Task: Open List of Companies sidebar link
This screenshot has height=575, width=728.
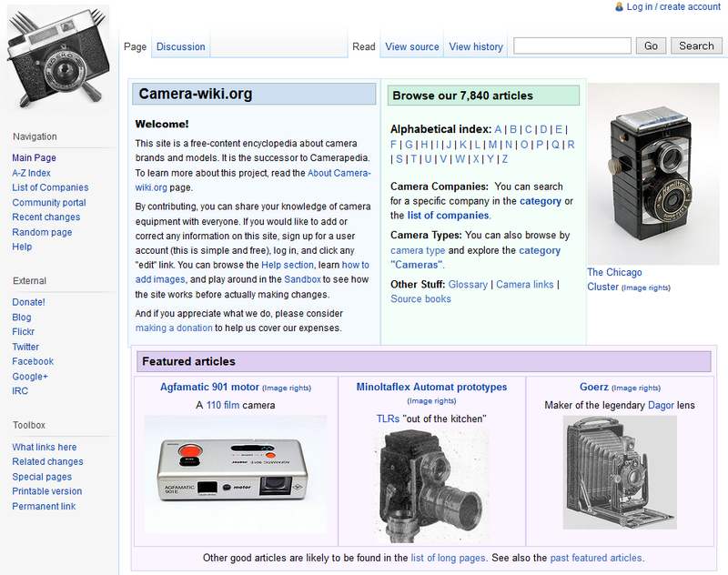Action: point(50,187)
